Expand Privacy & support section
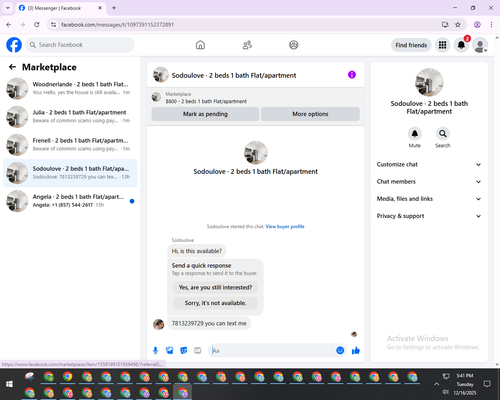500x400 pixels. coord(429,216)
